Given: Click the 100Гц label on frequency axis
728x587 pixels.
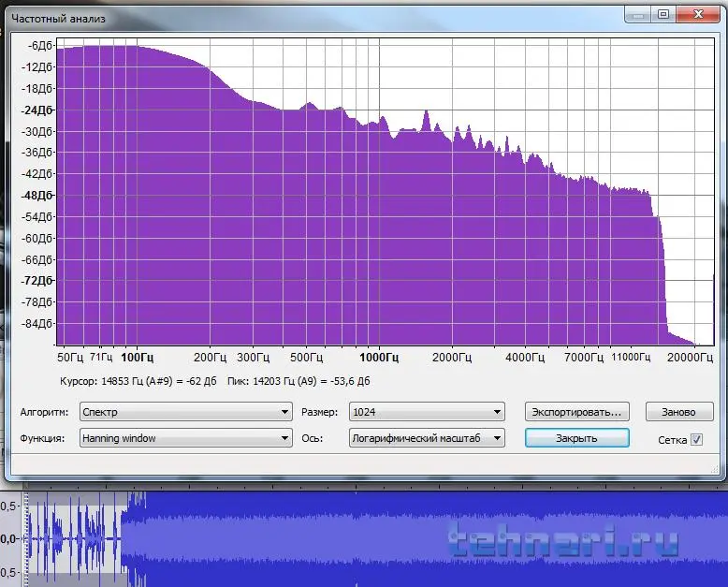Looking at the screenshot, I should (138, 358).
